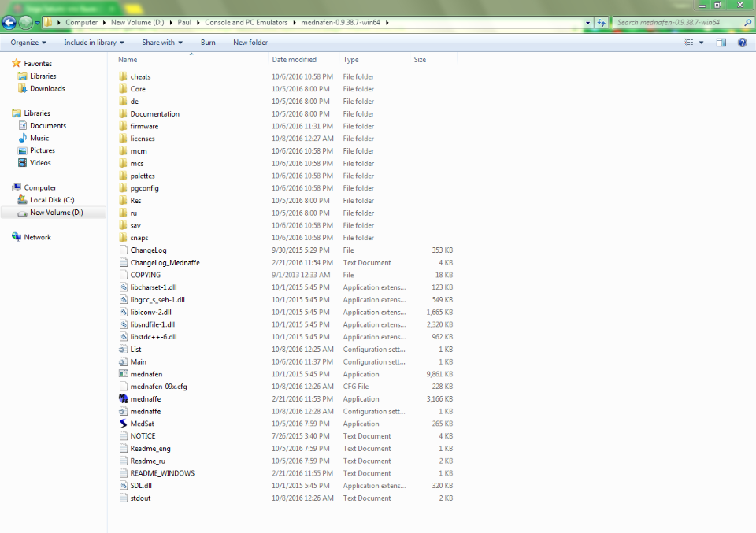
Task: Click the New folder button
Action: click(x=250, y=43)
